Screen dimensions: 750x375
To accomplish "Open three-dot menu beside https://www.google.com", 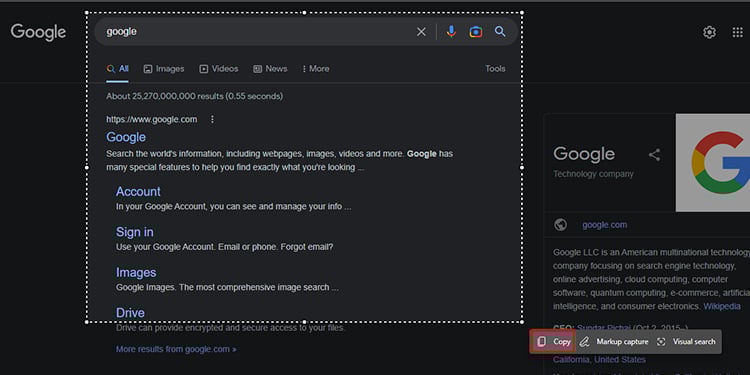I will [212, 119].
